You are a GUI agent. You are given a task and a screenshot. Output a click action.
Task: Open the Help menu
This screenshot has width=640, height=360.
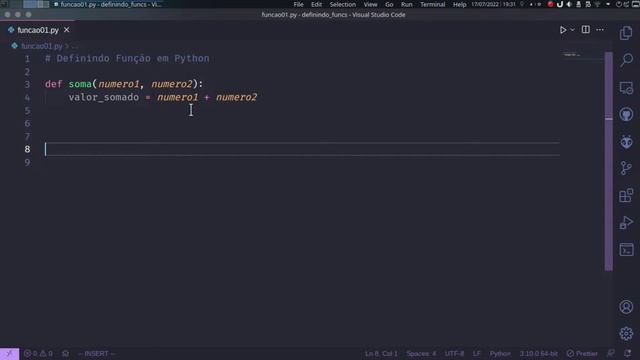click(459, 4)
